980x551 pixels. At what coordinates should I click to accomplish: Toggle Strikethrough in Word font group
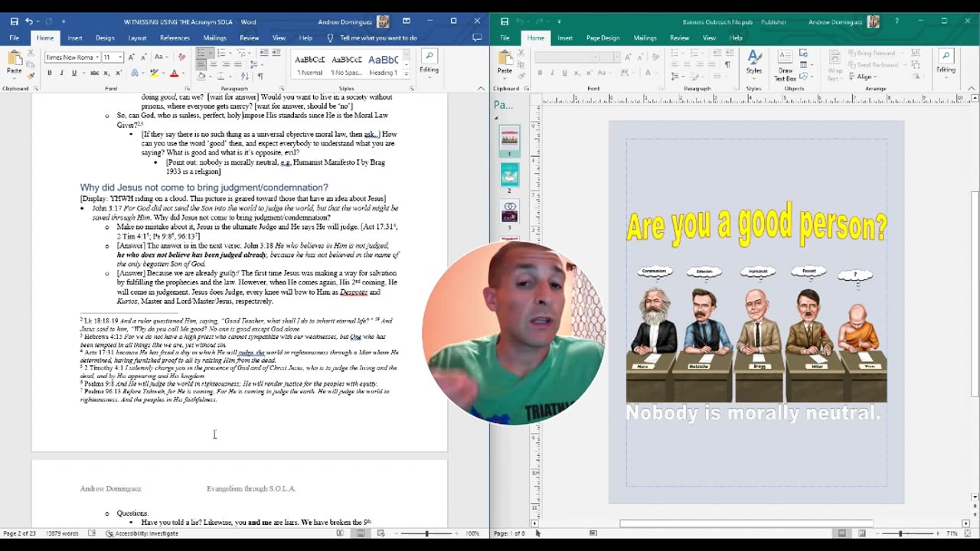(94, 73)
